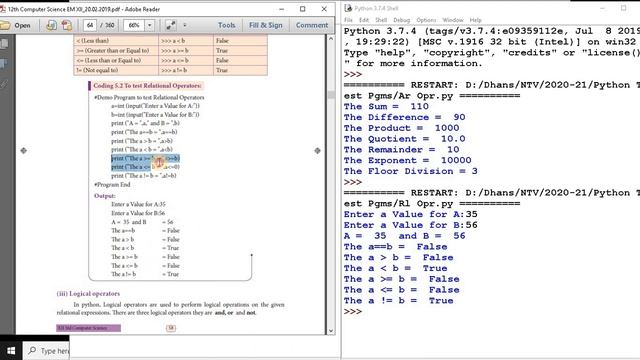Click the zoom percentage field showing 66%

coord(134,25)
